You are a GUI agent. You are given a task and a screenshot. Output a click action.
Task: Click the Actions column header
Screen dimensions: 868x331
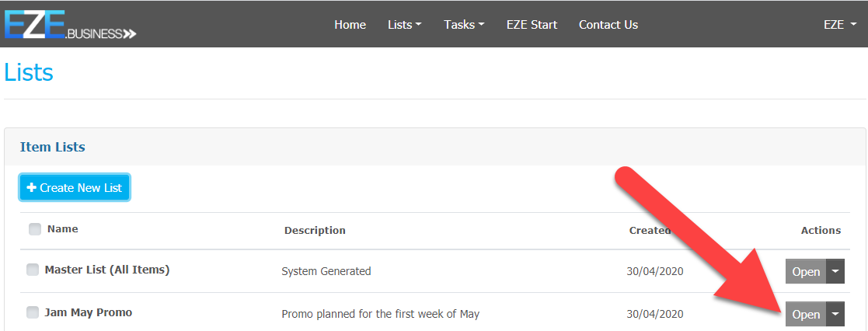[x=821, y=231]
